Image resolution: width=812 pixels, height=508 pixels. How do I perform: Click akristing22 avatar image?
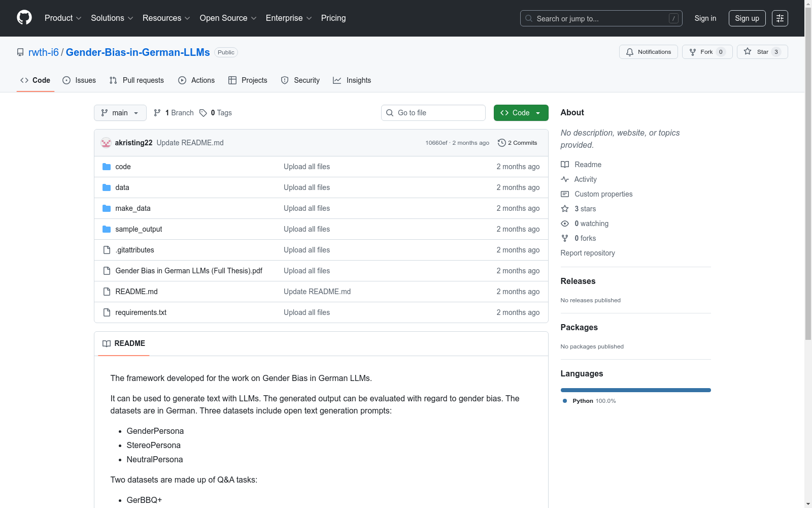[106, 143]
